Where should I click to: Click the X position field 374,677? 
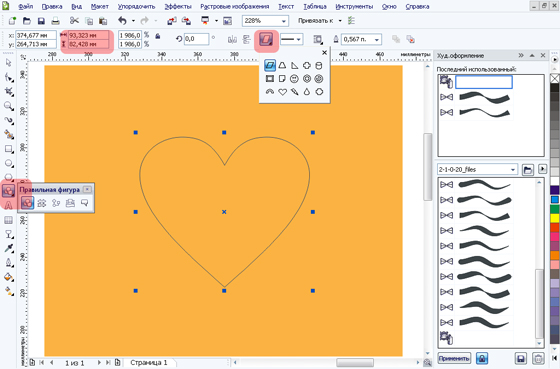pyautogui.click(x=36, y=35)
